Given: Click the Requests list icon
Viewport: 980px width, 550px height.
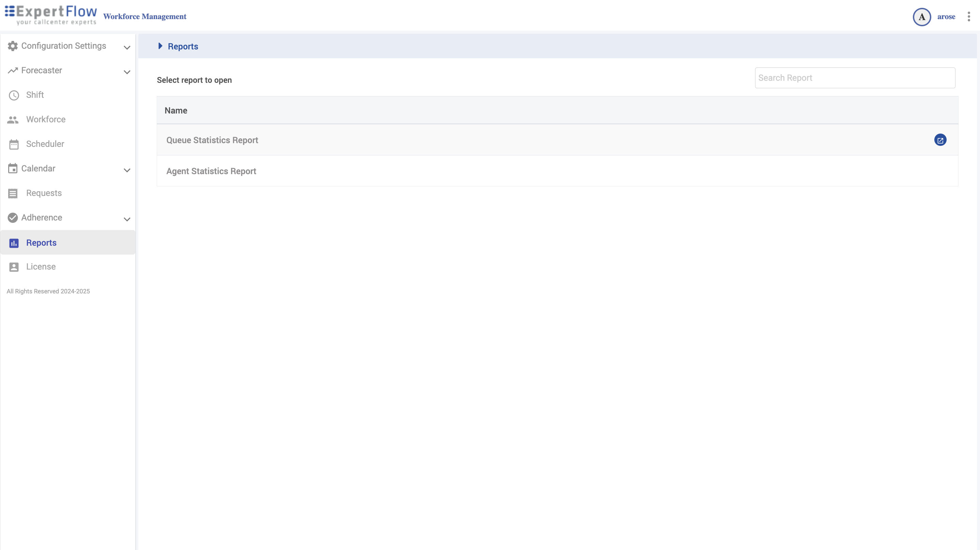Looking at the screenshot, I should pos(13,193).
